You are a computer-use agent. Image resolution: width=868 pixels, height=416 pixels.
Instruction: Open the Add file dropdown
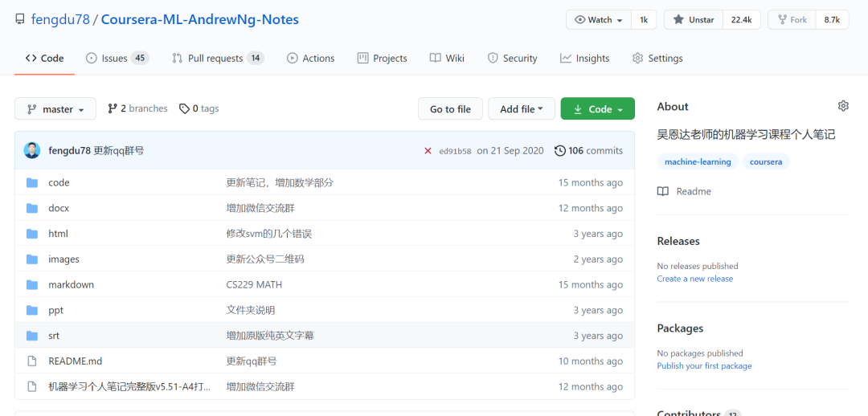click(x=522, y=109)
